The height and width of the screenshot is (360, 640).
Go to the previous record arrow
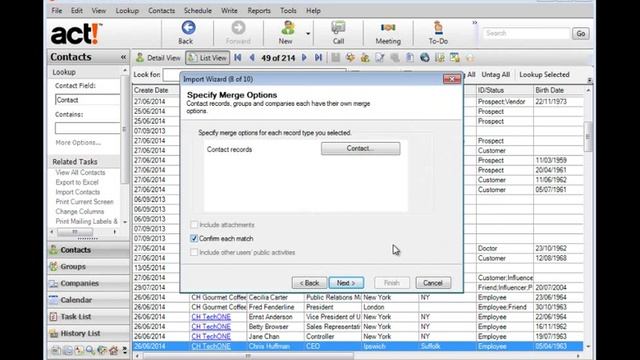pyautogui.click(x=252, y=58)
